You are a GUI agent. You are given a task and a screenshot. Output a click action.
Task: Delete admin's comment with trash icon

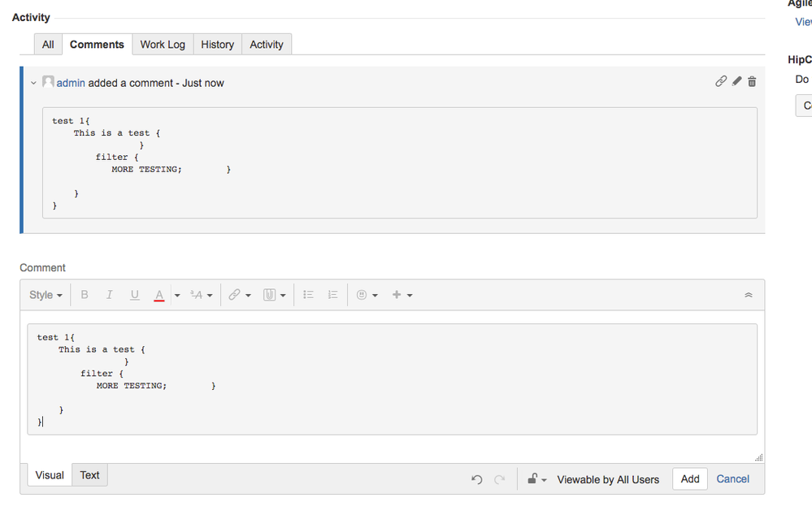752,81
